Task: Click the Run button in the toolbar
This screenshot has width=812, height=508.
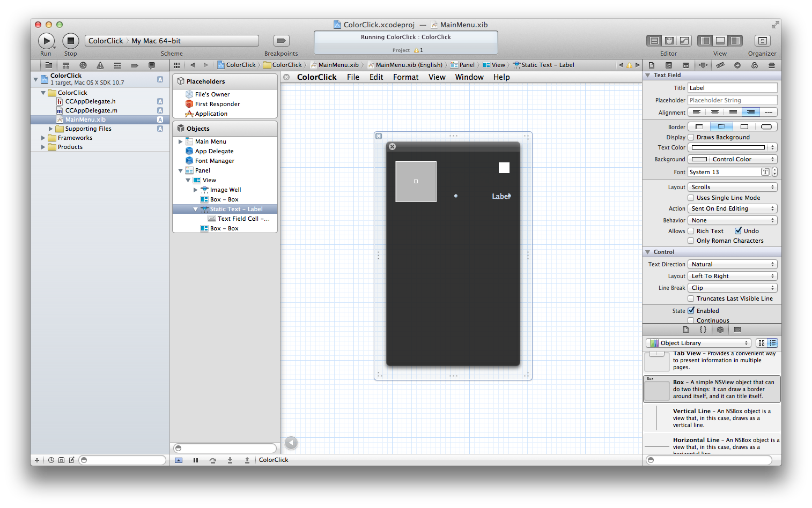Action: coord(46,41)
